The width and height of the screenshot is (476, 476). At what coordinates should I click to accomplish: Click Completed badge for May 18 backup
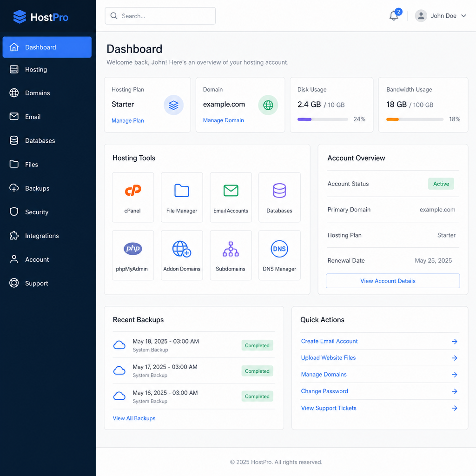click(257, 345)
